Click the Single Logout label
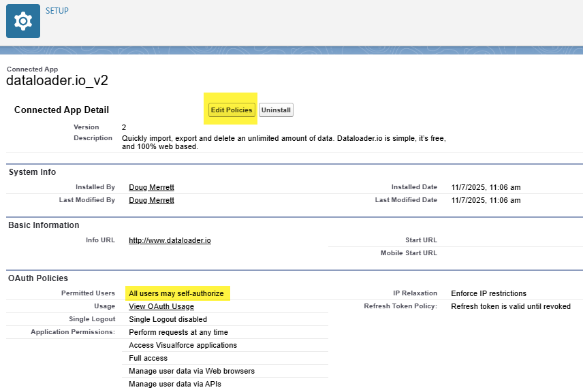 click(92, 319)
